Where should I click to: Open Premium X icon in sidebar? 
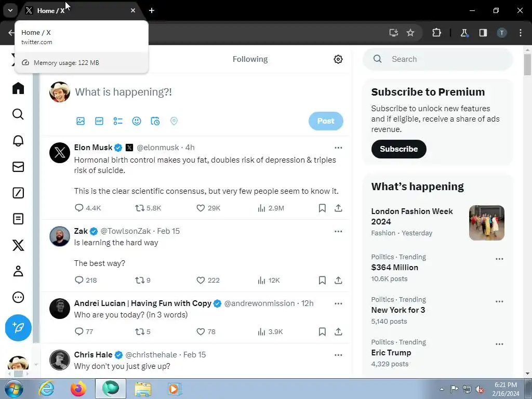(x=18, y=245)
